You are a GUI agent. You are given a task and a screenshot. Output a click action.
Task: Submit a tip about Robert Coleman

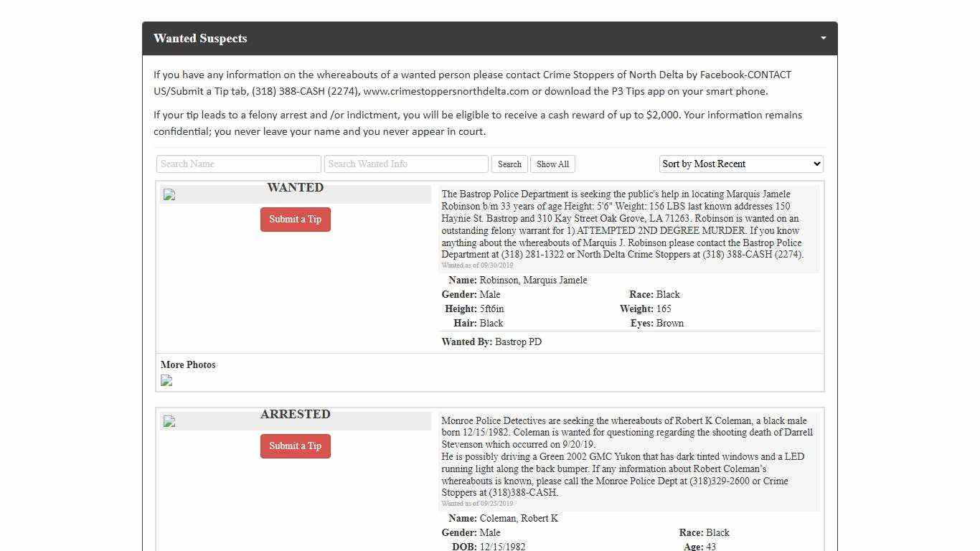(295, 446)
